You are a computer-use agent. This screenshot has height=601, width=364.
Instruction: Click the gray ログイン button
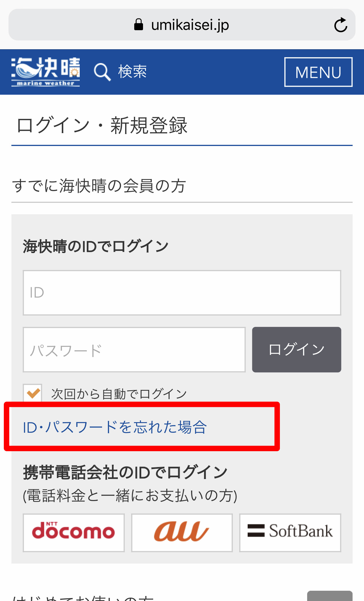coord(297,350)
